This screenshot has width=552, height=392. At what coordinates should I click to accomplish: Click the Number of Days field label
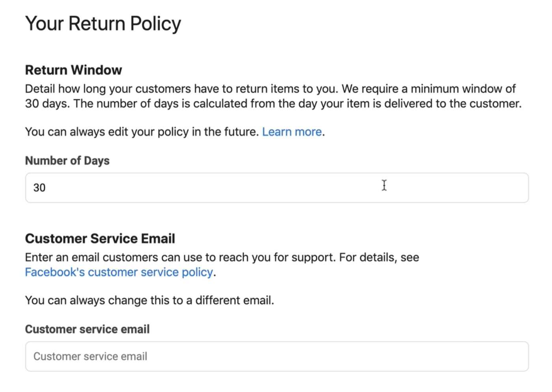(67, 160)
